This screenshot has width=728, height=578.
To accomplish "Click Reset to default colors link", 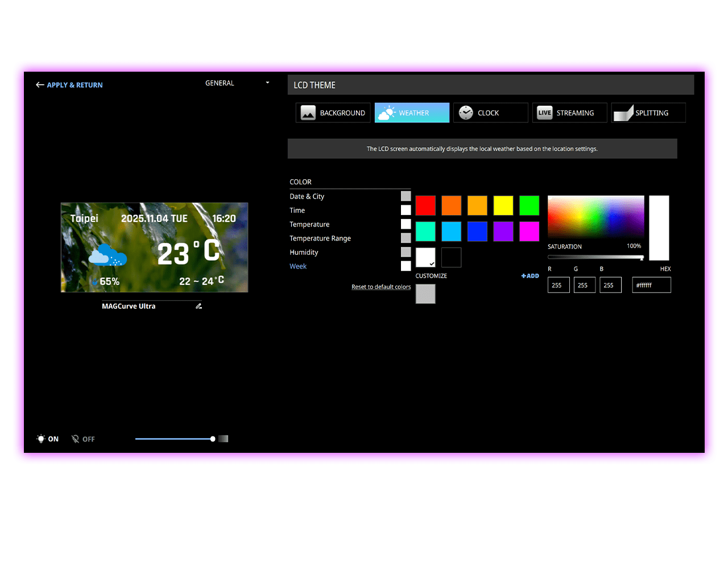I will click(x=380, y=287).
